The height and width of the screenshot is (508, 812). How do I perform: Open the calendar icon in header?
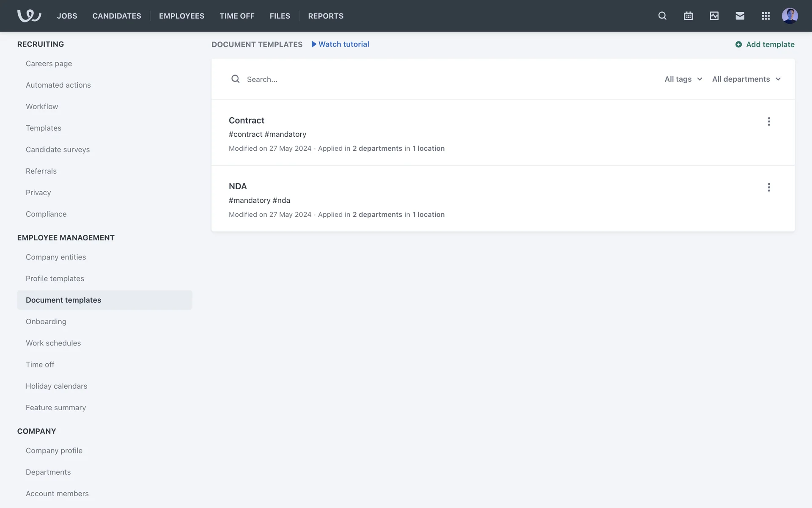(688, 16)
